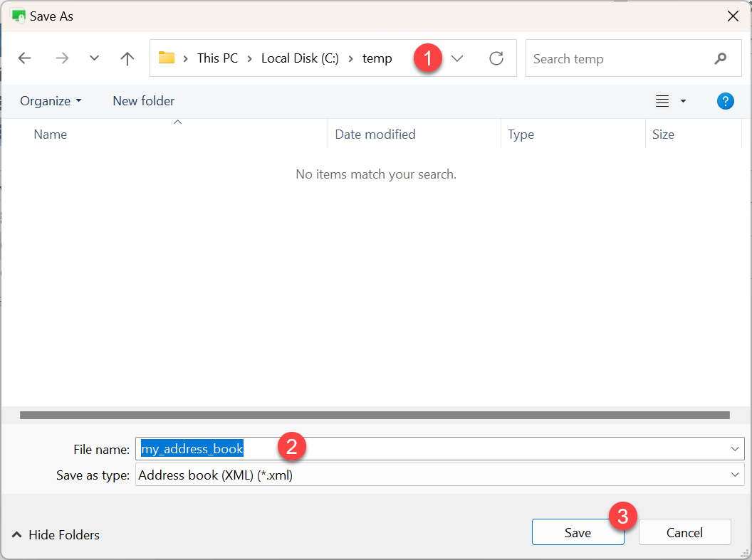Navigate to This PC via breadcrumb
The image size is (752, 560).
pos(216,58)
